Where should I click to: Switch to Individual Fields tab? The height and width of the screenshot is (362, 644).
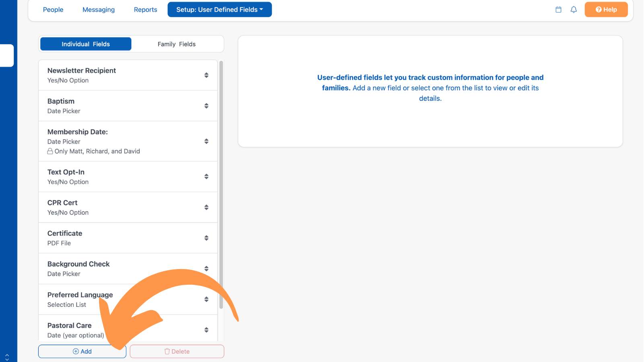tap(86, 44)
